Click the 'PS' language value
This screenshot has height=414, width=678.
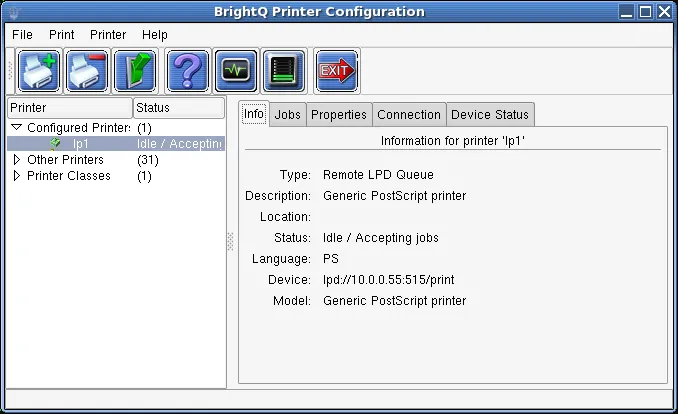point(331,259)
